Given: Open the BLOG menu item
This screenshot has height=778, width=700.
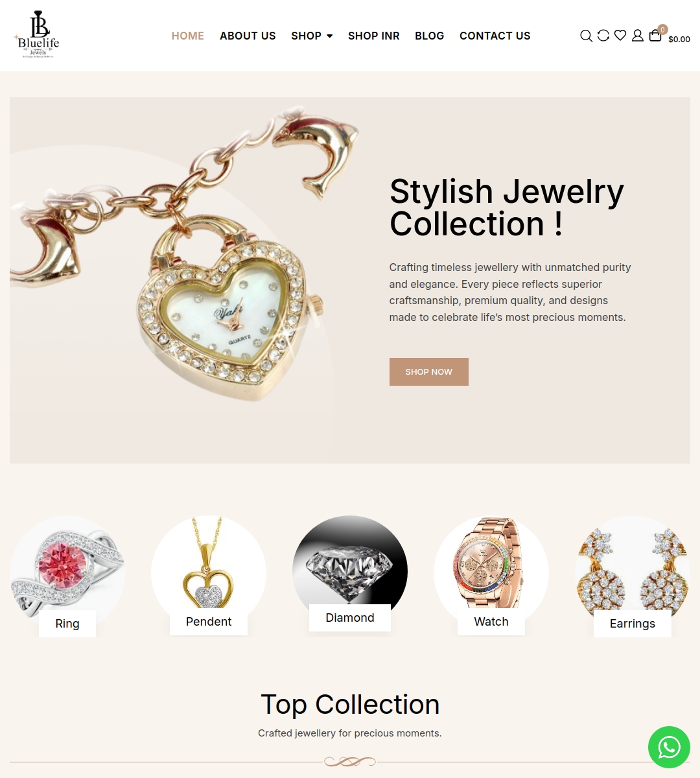Looking at the screenshot, I should click(430, 36).
